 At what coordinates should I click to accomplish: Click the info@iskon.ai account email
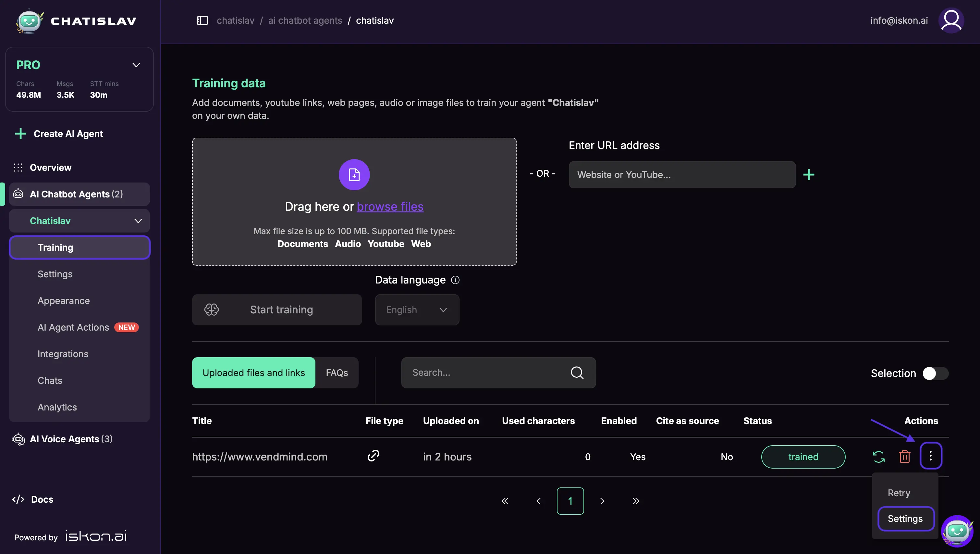[899, 20]
